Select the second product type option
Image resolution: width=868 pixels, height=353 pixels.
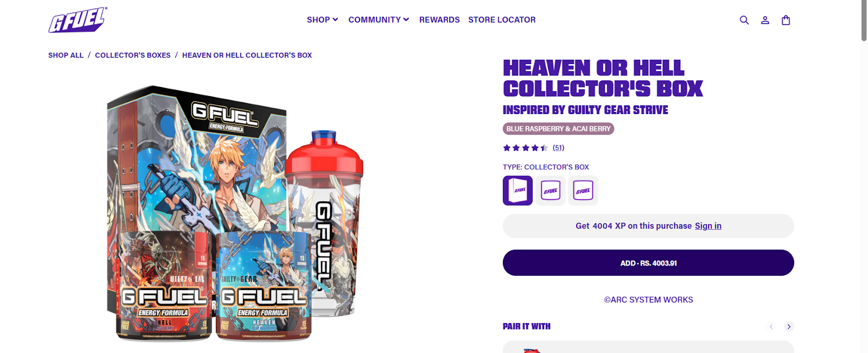[551, 191]
